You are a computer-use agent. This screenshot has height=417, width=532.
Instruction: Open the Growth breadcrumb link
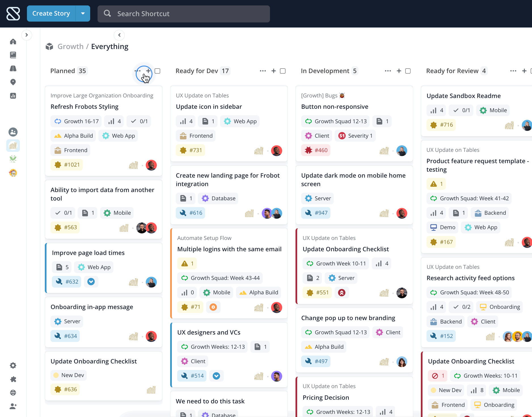(70, 46)
